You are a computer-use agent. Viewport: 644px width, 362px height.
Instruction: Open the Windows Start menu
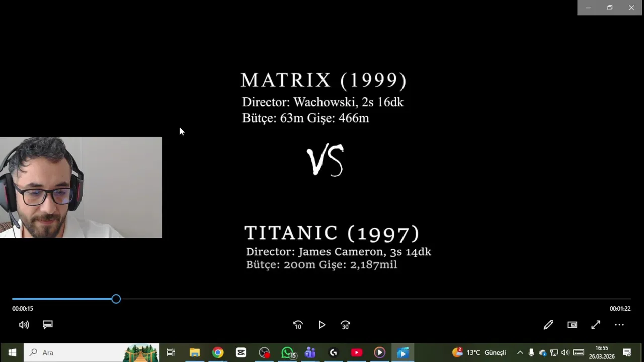(12, 353)
